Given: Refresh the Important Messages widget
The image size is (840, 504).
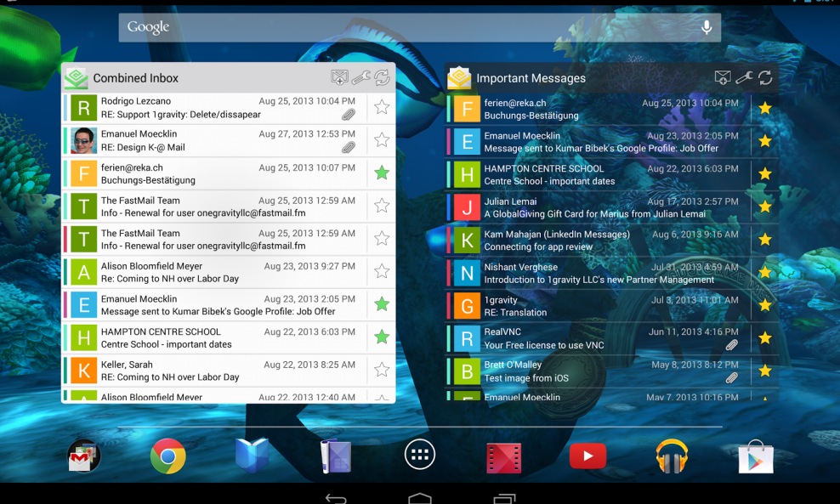Looking at the screenshot, I should 765,77.
